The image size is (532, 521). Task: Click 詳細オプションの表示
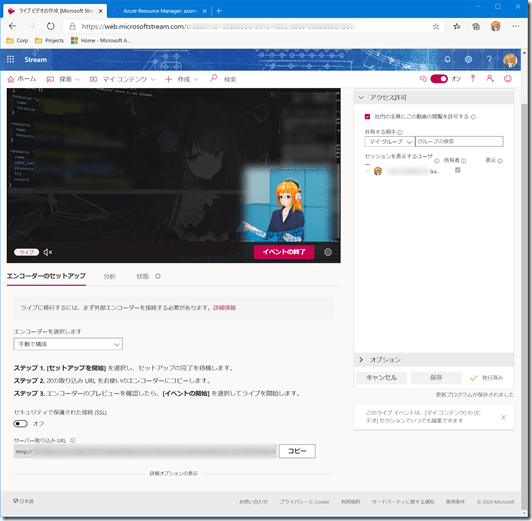pos(173,473)
